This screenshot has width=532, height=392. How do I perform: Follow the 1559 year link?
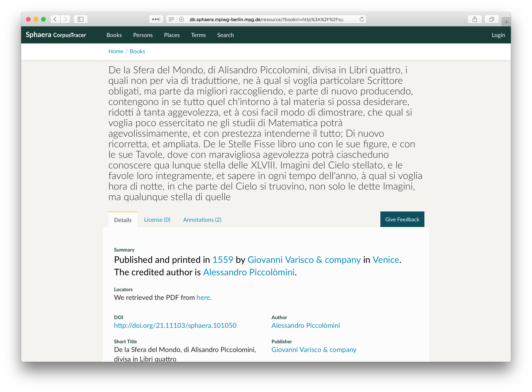click(223, 260)
